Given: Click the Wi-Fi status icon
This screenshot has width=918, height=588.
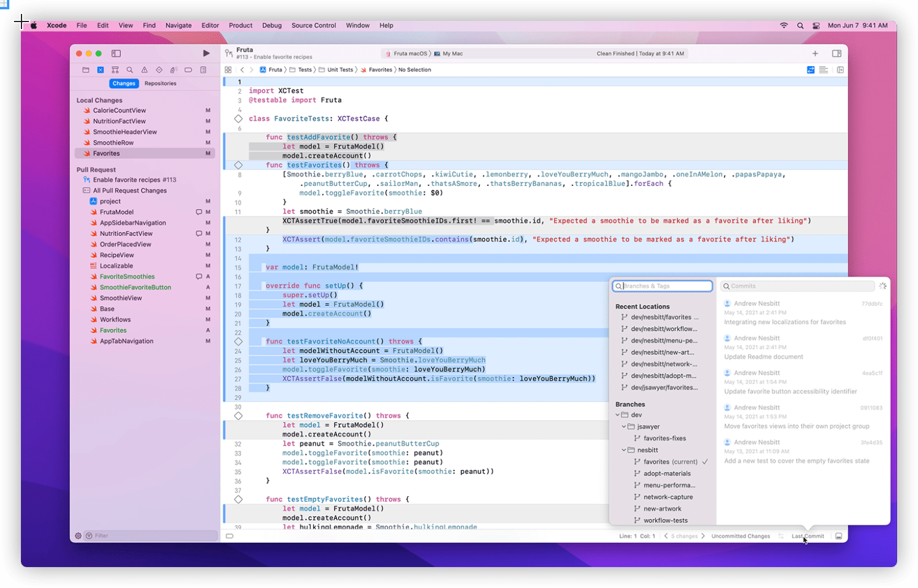Looking at the screenshot, I should coord(784,26).
